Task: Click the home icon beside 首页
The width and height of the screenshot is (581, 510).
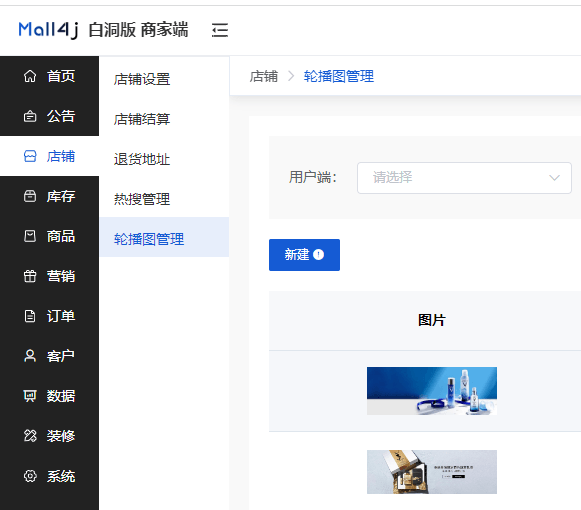Action: pyautogui.click(x=30, y=76)
